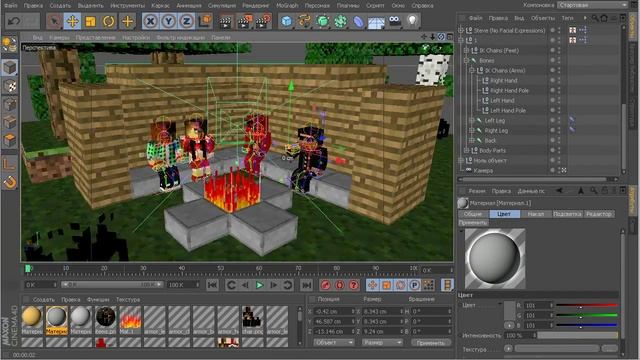
Task: Open the Размер size mode dropdown
Action: pos(382,342)
